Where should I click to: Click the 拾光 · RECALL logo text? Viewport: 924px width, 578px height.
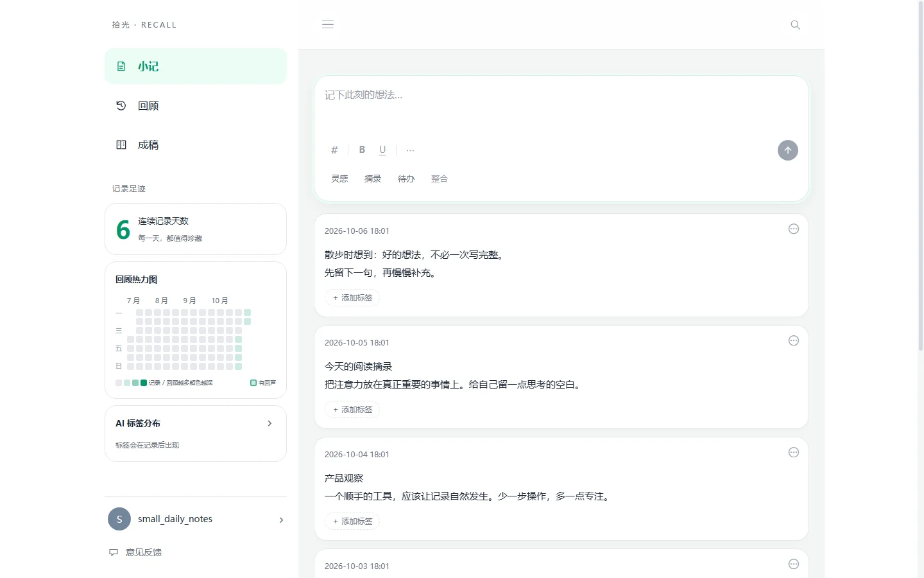click(x=144, y=25)
